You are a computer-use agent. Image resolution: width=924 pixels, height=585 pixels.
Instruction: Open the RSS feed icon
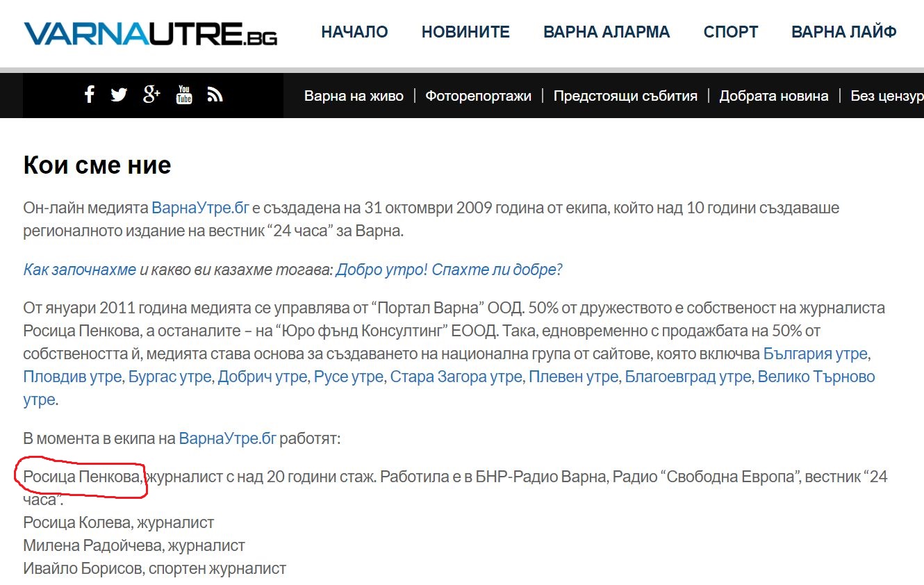[215, 95]
